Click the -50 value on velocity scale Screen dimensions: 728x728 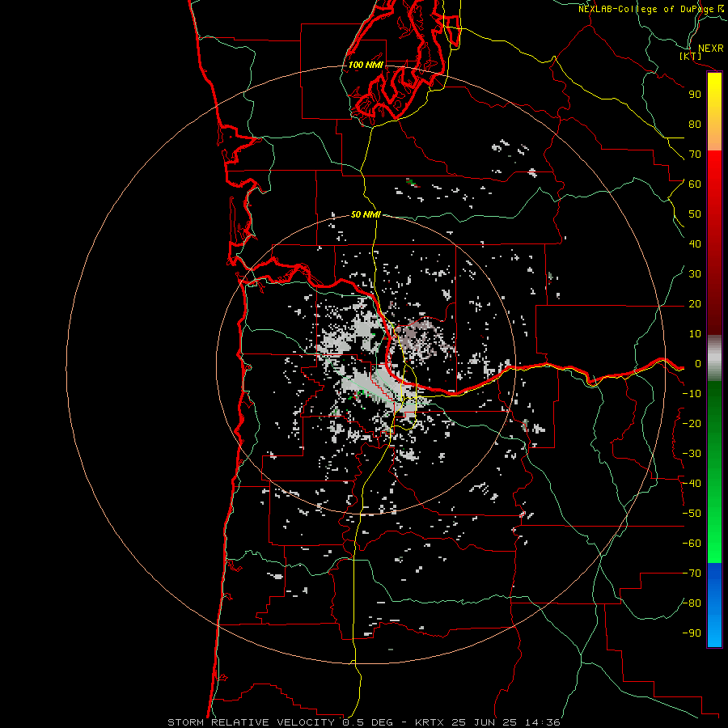[x=692, y=514]
